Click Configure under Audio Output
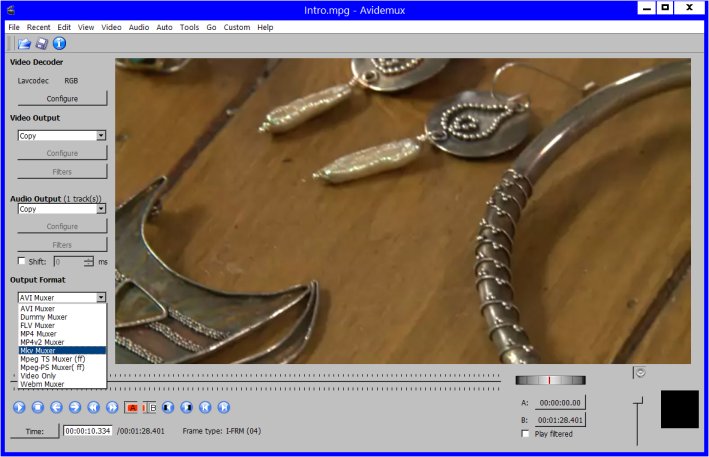Viewport: 709px width, 457px height. click(62, 226)
